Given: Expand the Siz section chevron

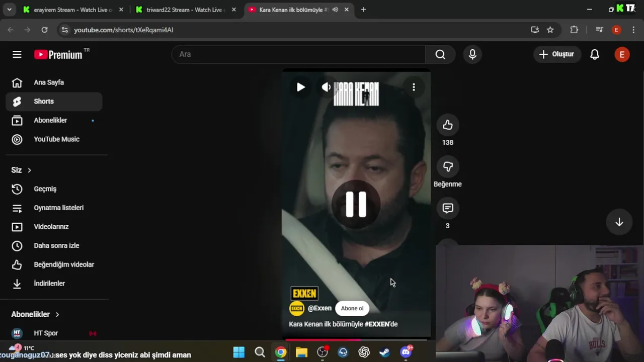Looking at the screenshot, I should point(29,170).
